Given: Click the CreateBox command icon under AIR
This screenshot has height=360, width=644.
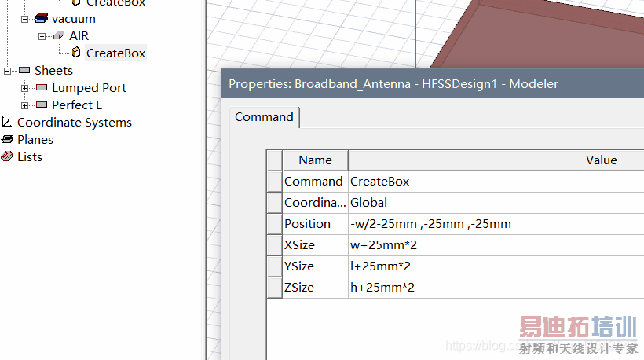Looking at the screenshot, I should (76, 52).
